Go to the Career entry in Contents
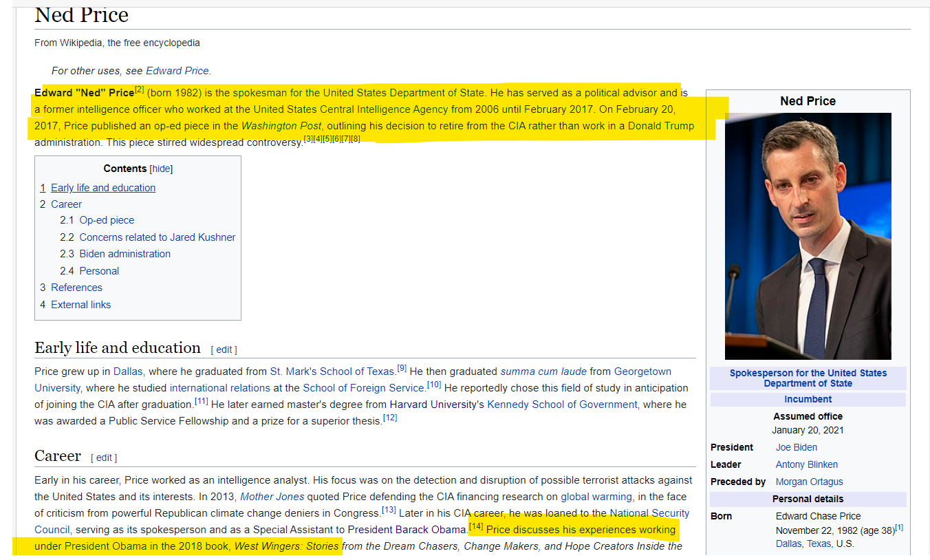 click(66, 204)
